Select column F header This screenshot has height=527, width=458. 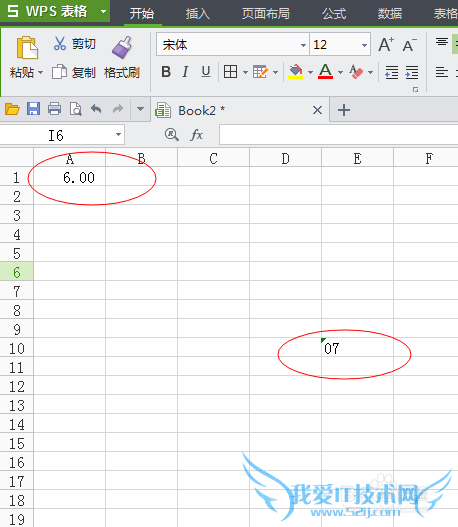point(426,158)
